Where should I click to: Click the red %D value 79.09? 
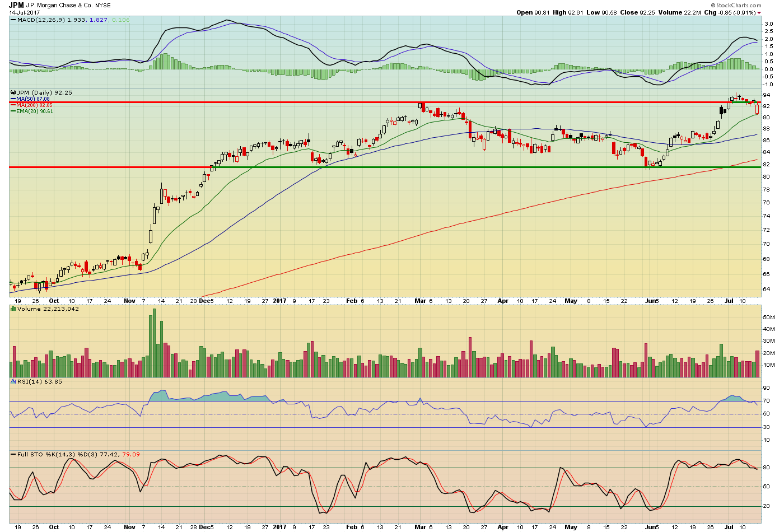click(x=131, y=454)
